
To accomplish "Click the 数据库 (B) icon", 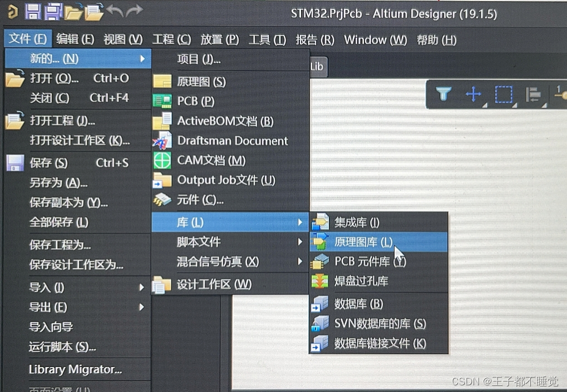I will pyautogui.click(x=320, y=304).
